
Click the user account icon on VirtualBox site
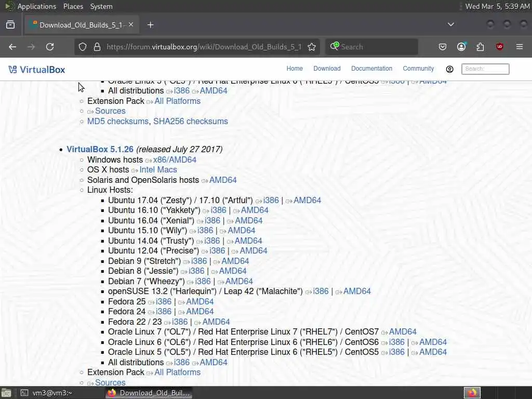[449, 69]
